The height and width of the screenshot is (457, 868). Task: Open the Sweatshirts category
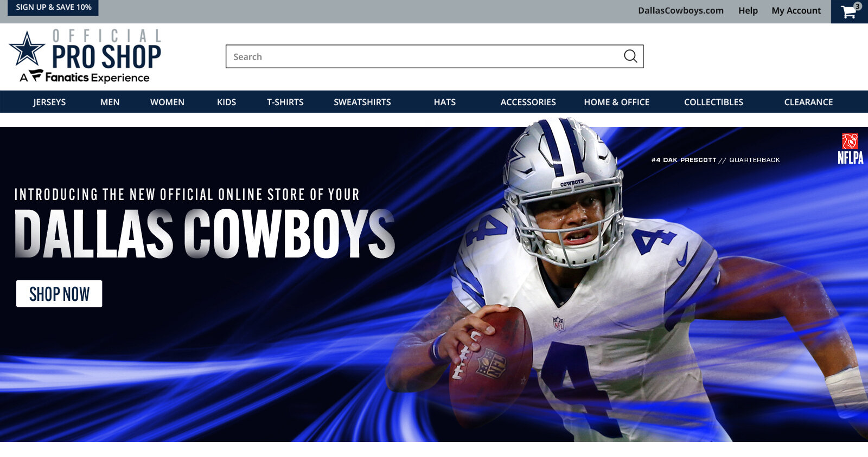coord(362,102)
